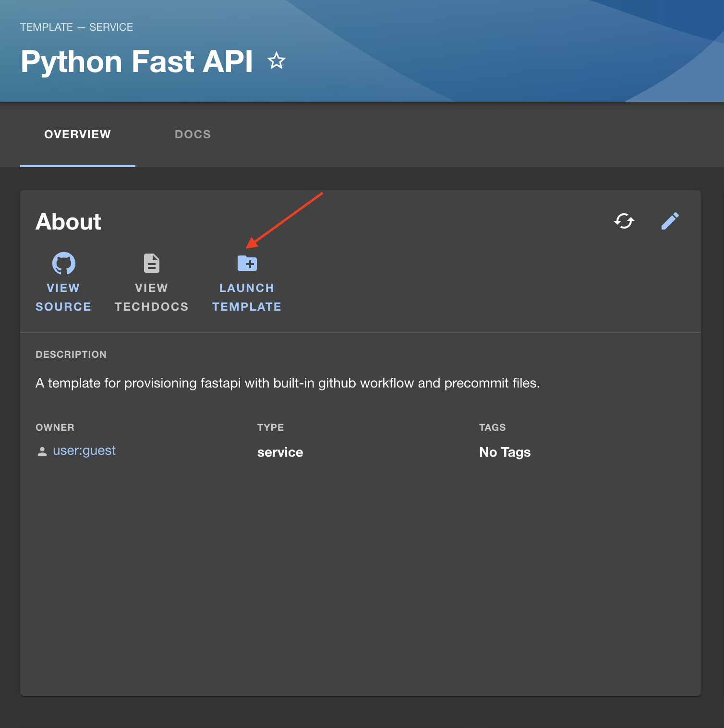Click the 'No Tags' value
The width and height of the screenshot is (724, 728).
point(505,452)
